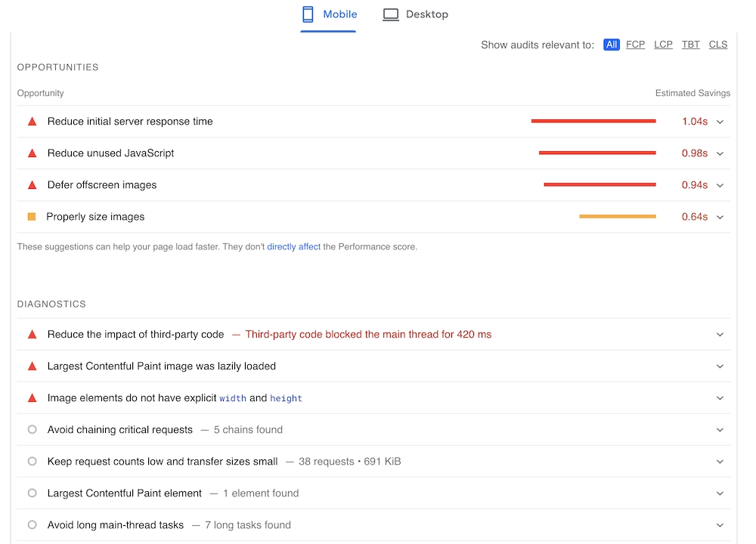Expand LCP image was lazily loaded chevron
The image size is (756, 544).
720,366
